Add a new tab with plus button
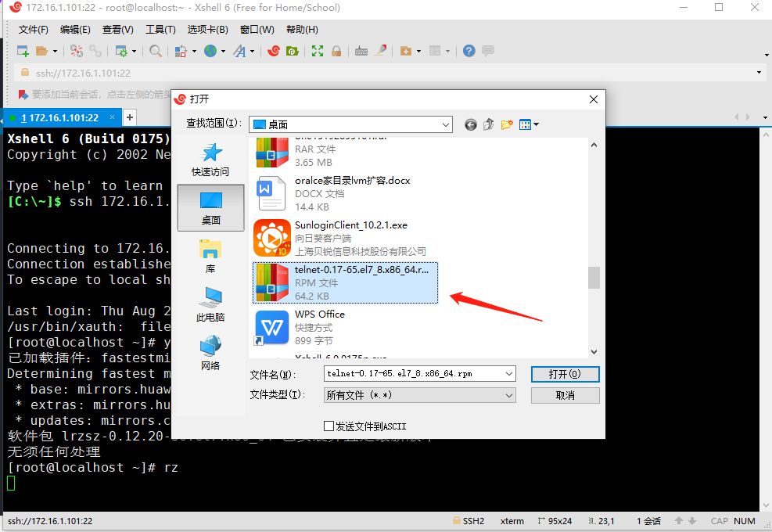Viewport: 772px width, 532px height. click(x=130, y=117)
